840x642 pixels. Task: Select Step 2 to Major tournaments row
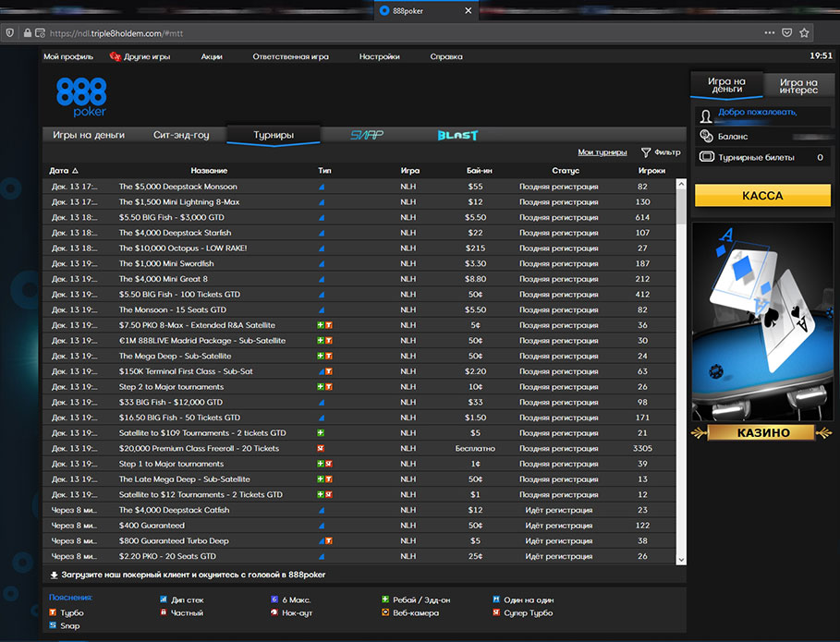tap(359, 387)
